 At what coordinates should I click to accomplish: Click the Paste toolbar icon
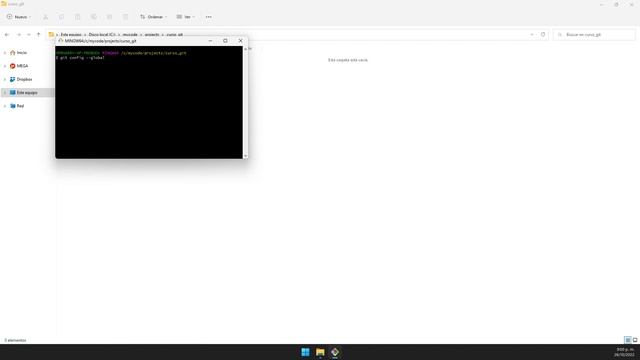tap(78, 17)
